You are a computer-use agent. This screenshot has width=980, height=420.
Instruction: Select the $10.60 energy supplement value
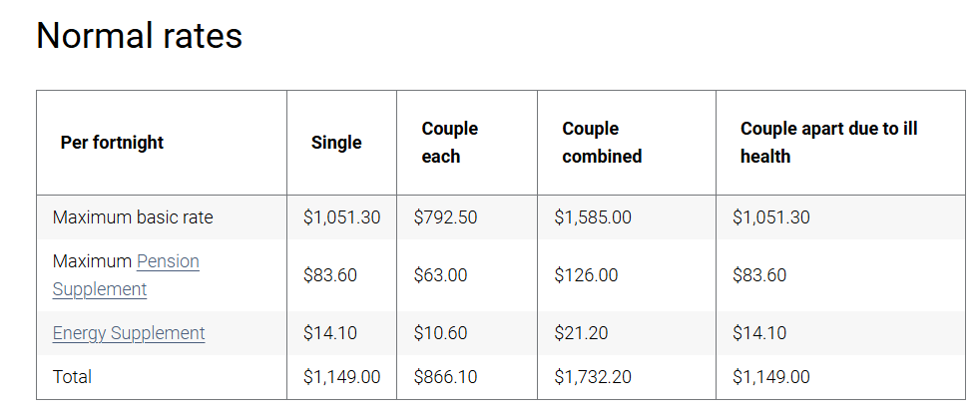click(x=440, y=333)
